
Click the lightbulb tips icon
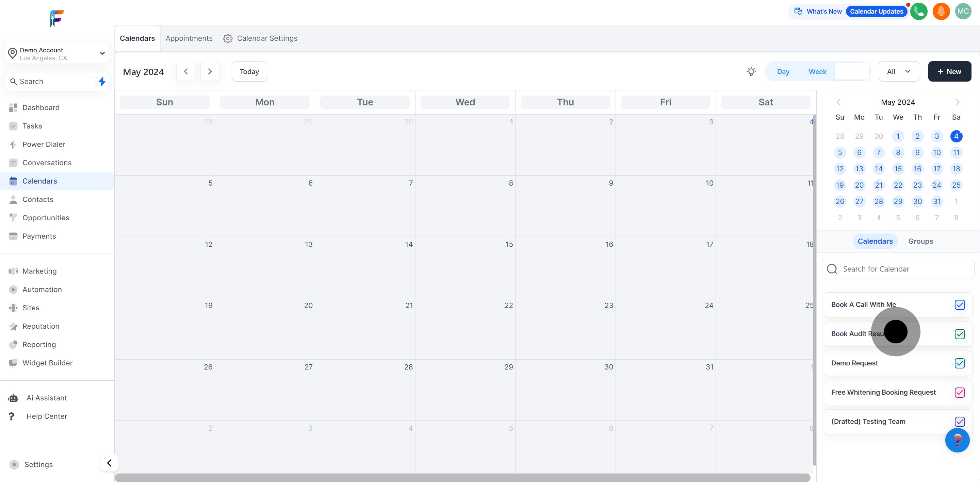751,71
